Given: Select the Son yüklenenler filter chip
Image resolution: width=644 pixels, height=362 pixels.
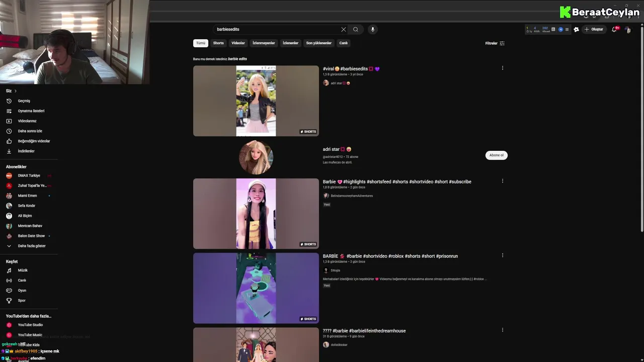Looking at the screenshot, I should click(x=319, y=43).
